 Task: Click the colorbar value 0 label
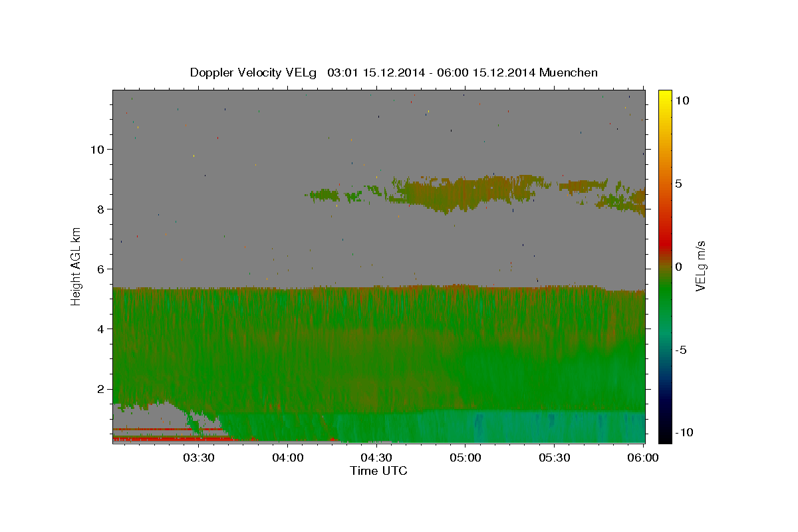[x=678, y=267]
